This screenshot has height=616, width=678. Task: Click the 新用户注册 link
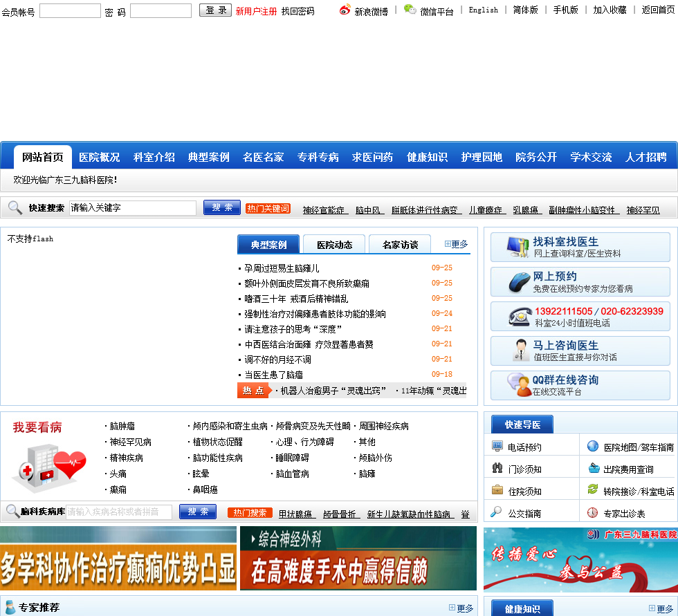click(256, 11)
